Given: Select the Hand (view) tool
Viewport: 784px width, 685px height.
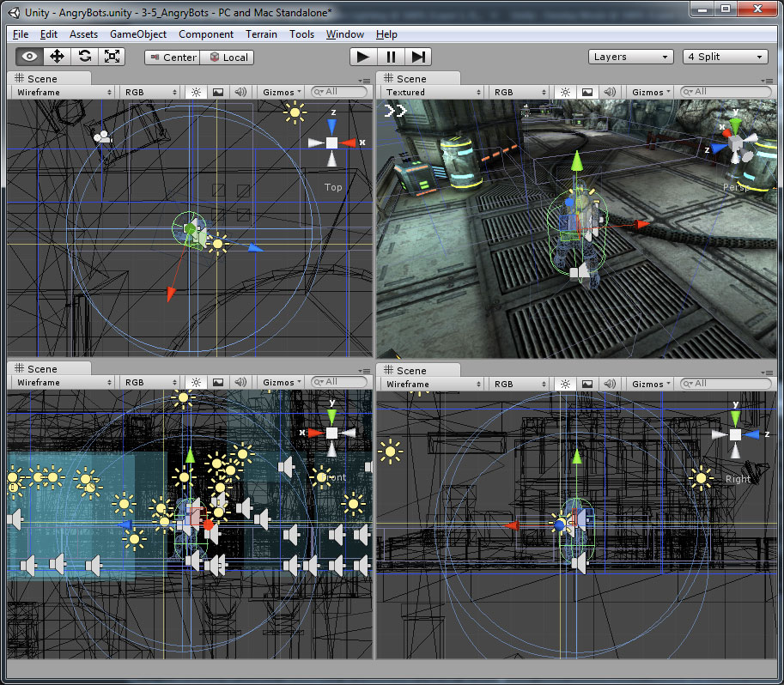Looking at the screenshot, I should pyautogui.click(x=29, y=57).
